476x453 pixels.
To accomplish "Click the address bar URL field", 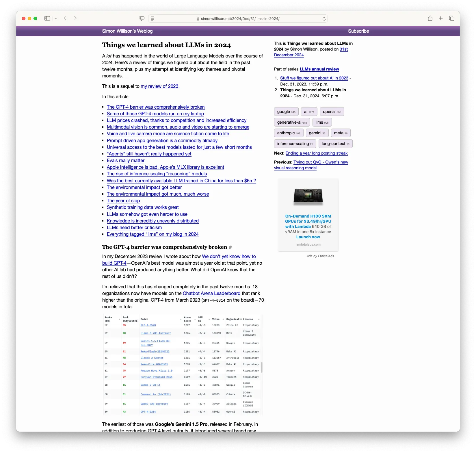I will click(238, 18).
